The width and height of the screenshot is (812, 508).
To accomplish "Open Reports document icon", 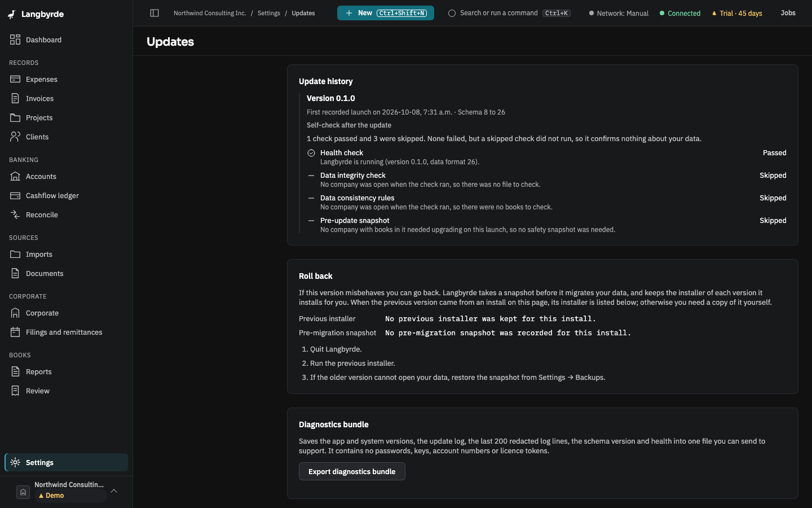I will [x=15, y=371].
